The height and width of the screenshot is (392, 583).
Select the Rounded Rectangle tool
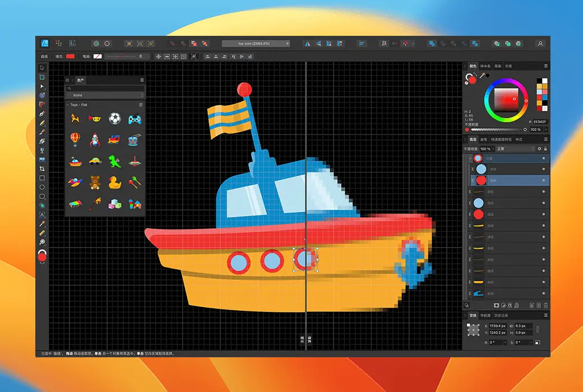[x=42, y=196]
